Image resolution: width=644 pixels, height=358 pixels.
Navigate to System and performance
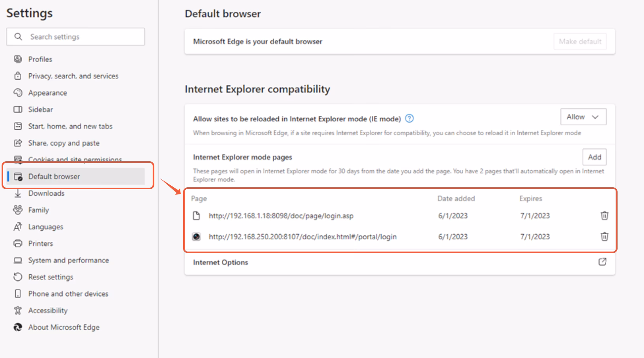coord(68,260)
